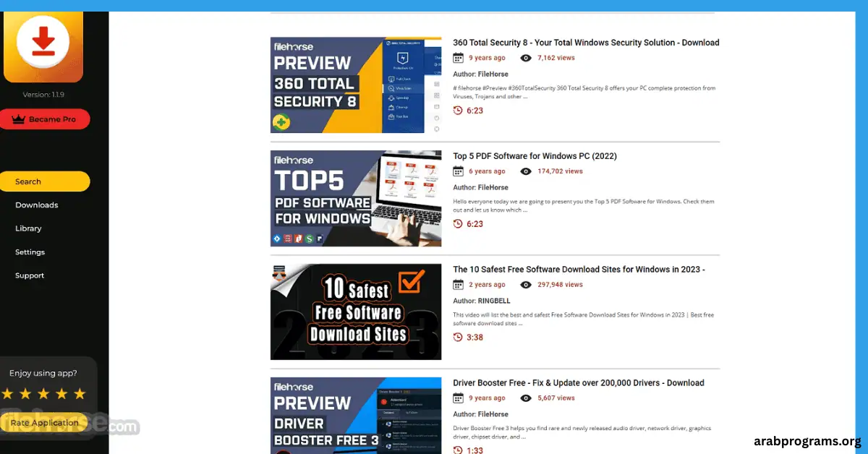Click the calendar icon beside 2 years ago
868x454 pixels.
tap(458, 285)
